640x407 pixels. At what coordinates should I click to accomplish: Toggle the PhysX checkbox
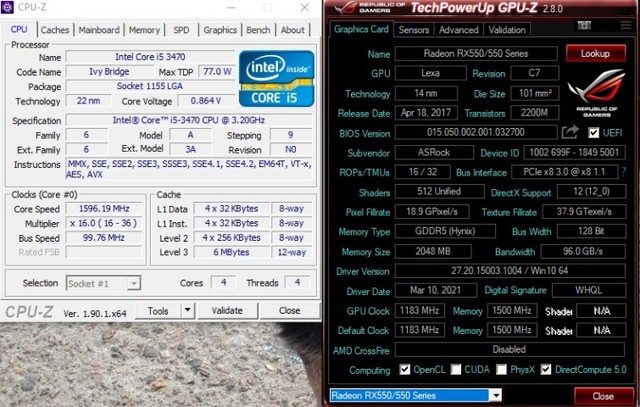pyautogui.click(x=501, y=369)
